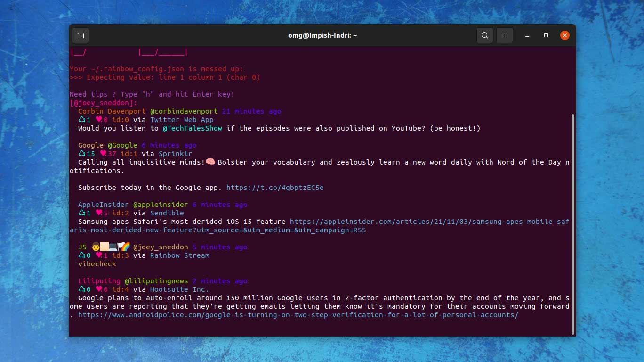Click the heart icon on Google's tweet
This screenshot has width=644, height=362.
pyautogui.click(x=103, y=154)
